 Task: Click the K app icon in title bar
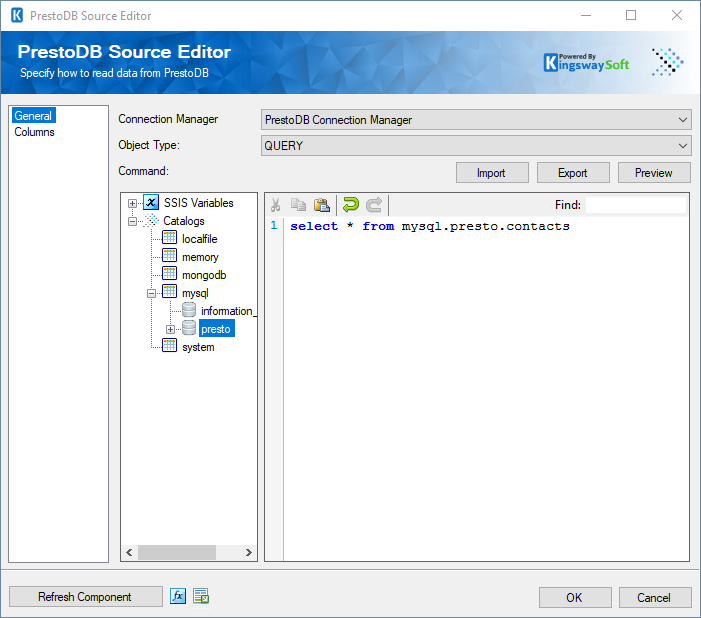pyautogui.click(x=17, y=15)
